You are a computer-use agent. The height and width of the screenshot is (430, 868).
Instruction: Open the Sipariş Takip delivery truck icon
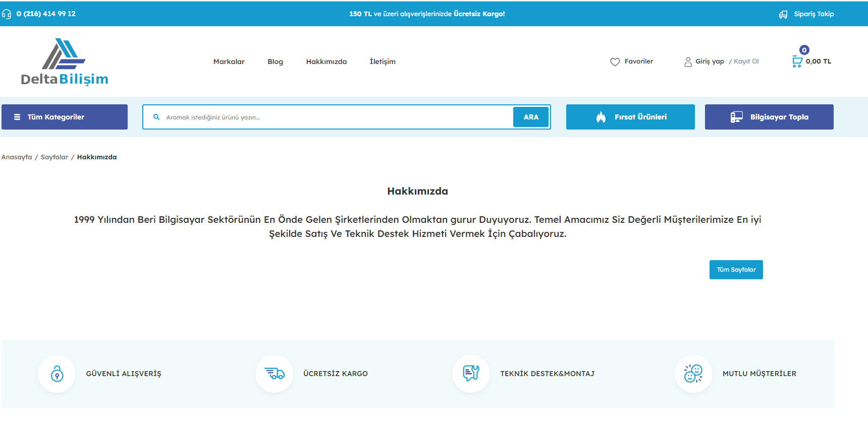(x=783, y=15)
